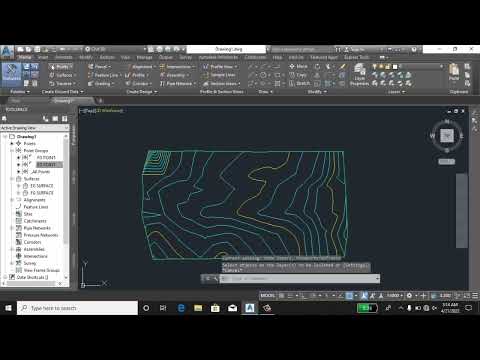Image resolution: width=480 pixels, height=360 pixels.
Task: Select Pipe Networks node in Prospector tree
Action: 37,228
